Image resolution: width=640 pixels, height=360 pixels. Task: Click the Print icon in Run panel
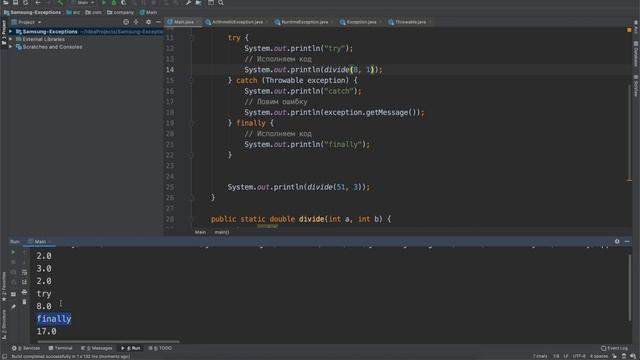24,292
